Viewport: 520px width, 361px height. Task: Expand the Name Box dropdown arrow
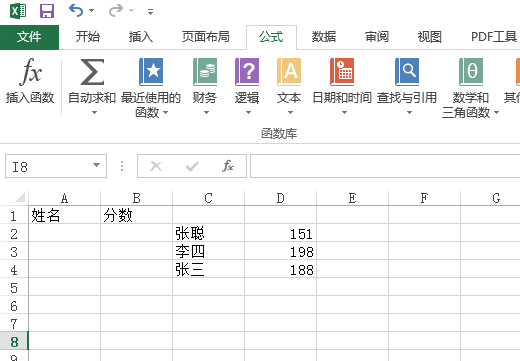point(97,166)
